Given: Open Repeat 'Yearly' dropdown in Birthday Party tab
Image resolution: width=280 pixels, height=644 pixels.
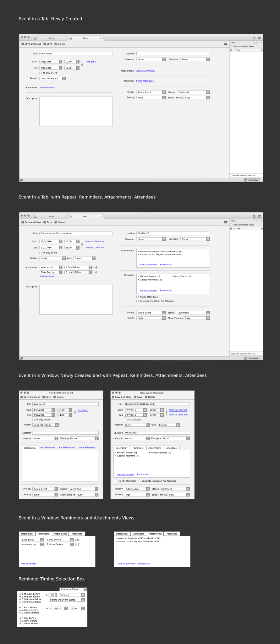Looking at the screenshot, I should 52,258.
